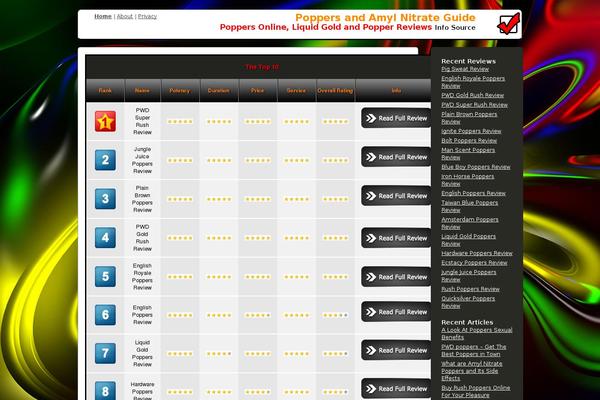Open PWD Super Rush Review sidebar link
Screen dimensions: 600x400
click(474, 104)
